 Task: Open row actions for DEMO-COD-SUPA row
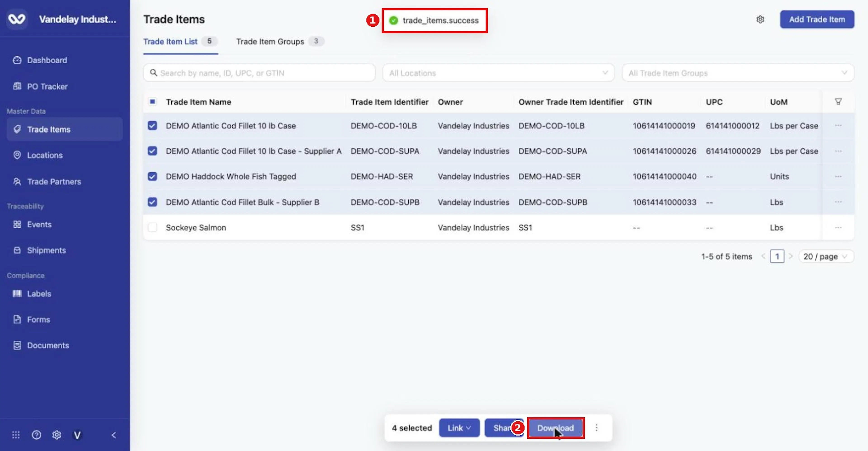tap(838, 151)
